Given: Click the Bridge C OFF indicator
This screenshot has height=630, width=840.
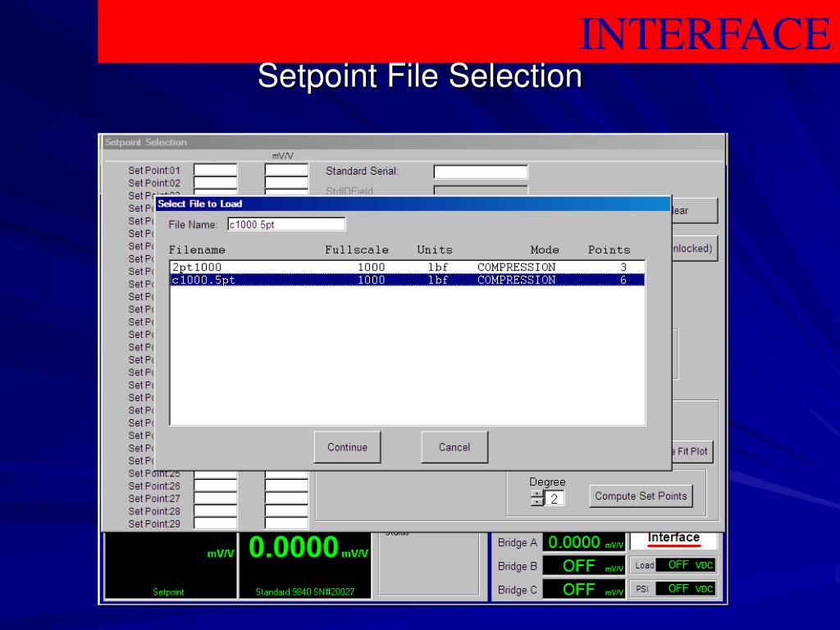Looking at the screenshot, I should coord(584,589).
